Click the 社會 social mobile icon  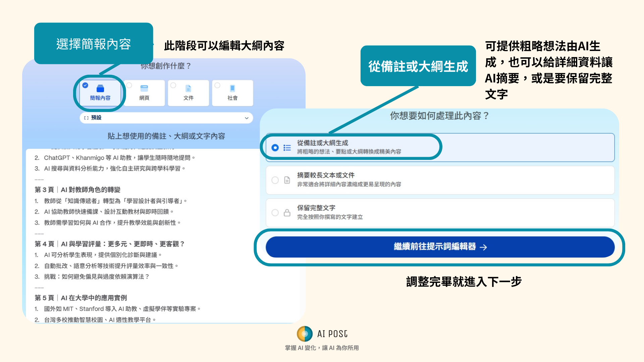coord(232,88)
